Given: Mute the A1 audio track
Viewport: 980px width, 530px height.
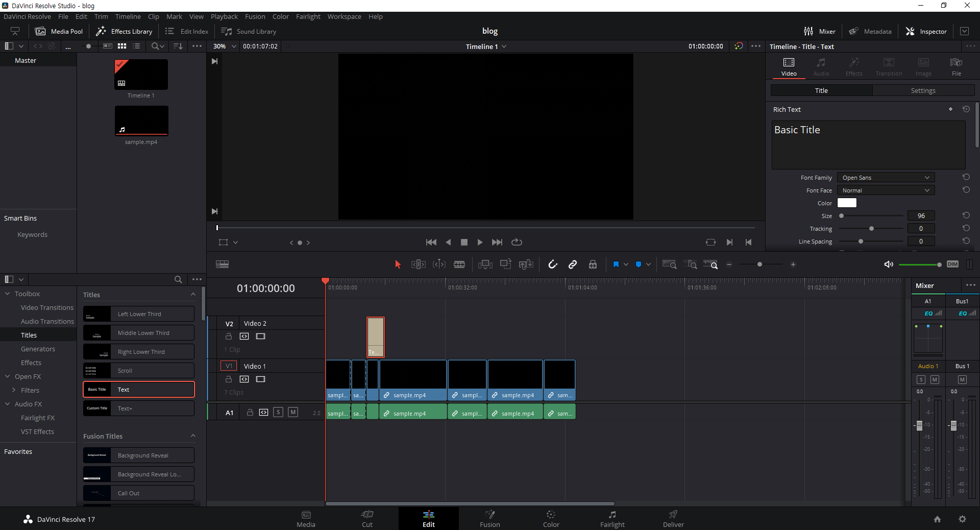Looking at the screenshot, I should click(x=293, y=412).
